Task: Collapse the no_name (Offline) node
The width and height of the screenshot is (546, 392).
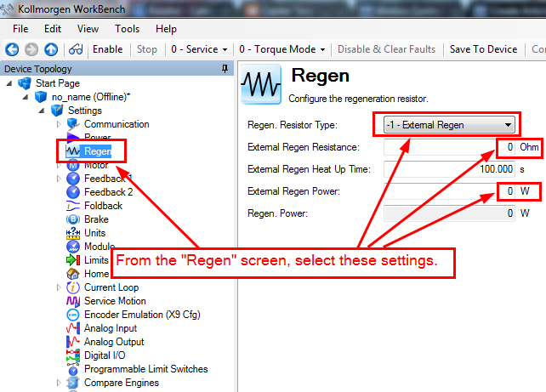Action: (x=26, y=97)
